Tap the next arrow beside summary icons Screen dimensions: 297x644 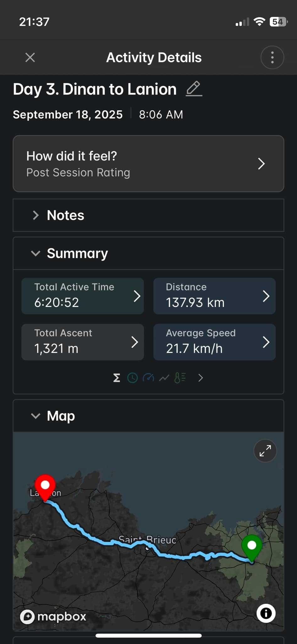(201, 378)
